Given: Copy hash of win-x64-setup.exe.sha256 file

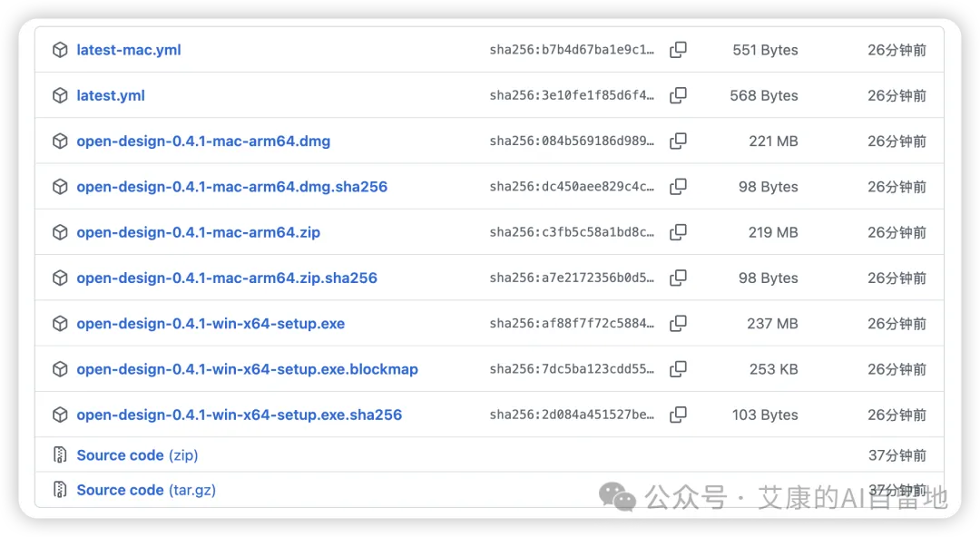Looking at the screenshot, I should [678, 415].
